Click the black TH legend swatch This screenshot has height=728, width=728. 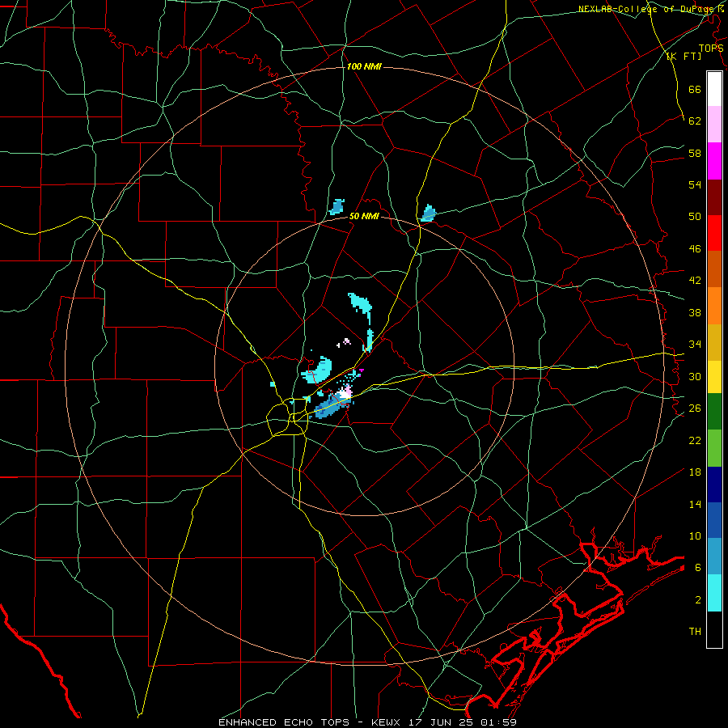[714, 629]
